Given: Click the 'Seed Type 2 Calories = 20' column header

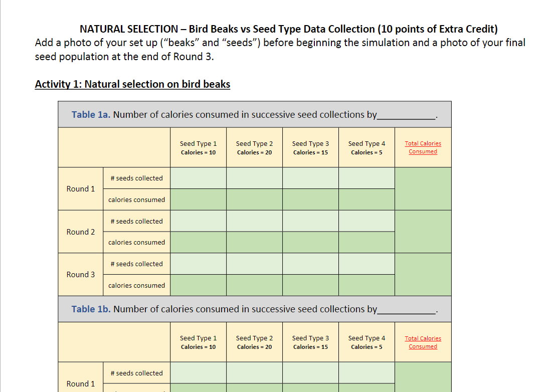Looking at the screenshot, I should [x=254, y=146].
